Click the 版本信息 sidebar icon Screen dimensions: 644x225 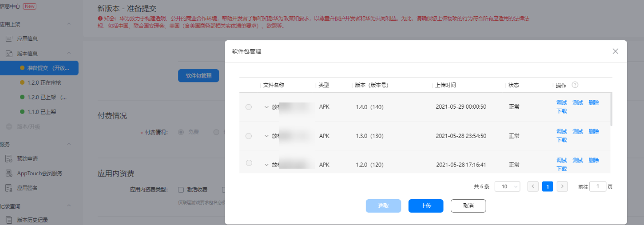coord(9,53)
